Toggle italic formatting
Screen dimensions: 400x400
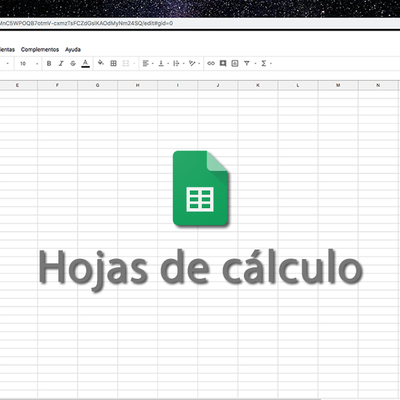[x=61, y=63]
